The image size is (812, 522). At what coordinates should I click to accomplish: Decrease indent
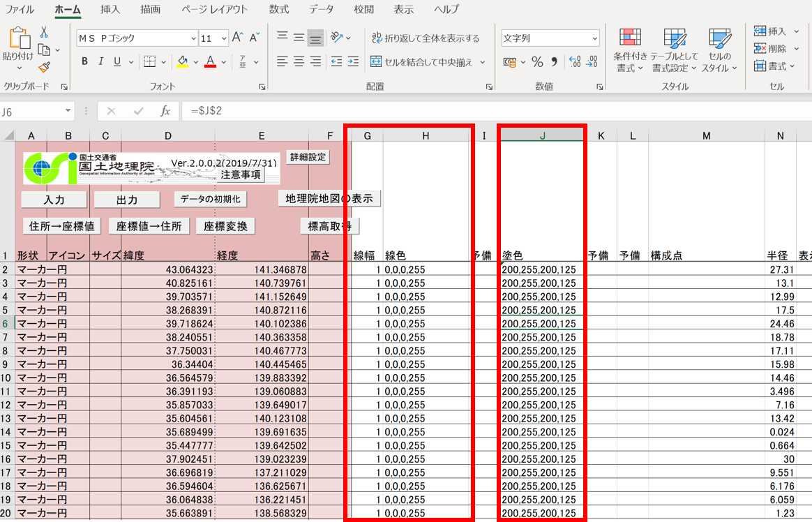pyautogui.click(x=337, y=61)
